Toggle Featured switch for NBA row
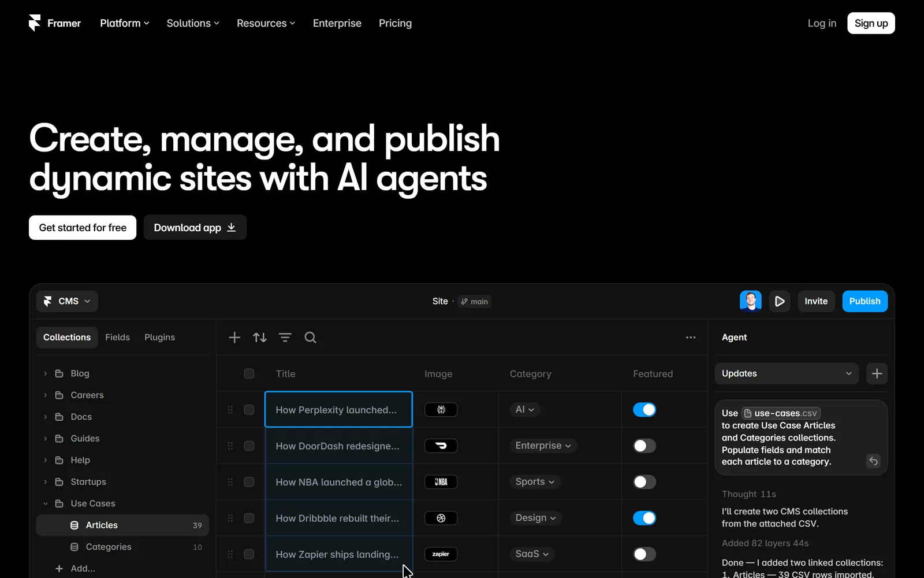The width and height of the screenshot is (924, 578). coord(644,482)
